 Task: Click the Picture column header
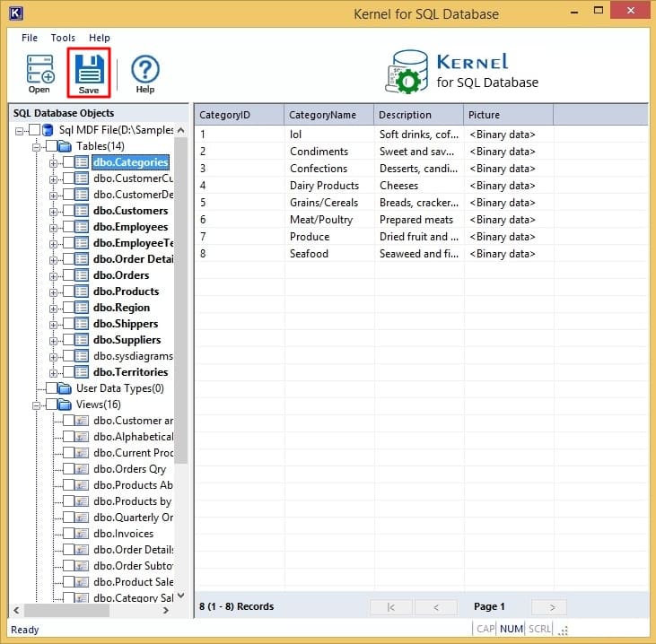508,115
